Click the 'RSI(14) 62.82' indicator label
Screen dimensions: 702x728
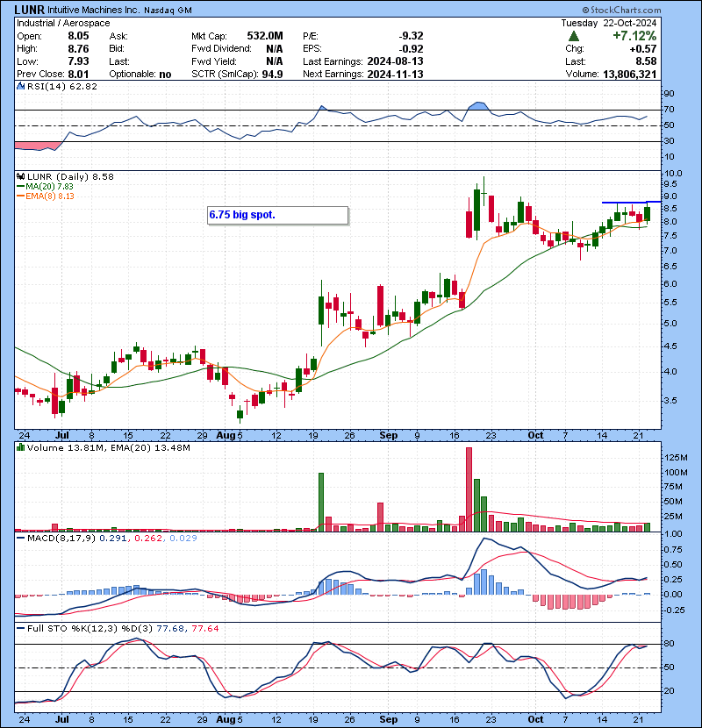click(61, 86)
